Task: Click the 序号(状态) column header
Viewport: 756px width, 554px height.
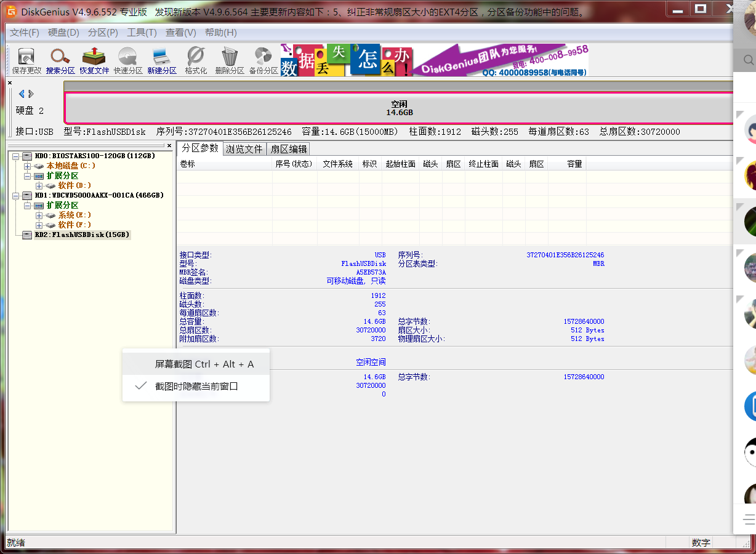Action: pyautogui.click(x=294, y=164)
